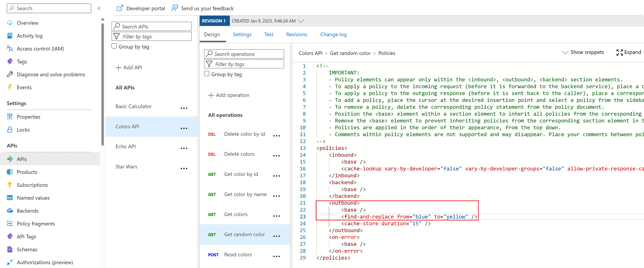Select Diagnose and solve problems
Viewport: 644px width, 268px height.
[x=51, y=74]
